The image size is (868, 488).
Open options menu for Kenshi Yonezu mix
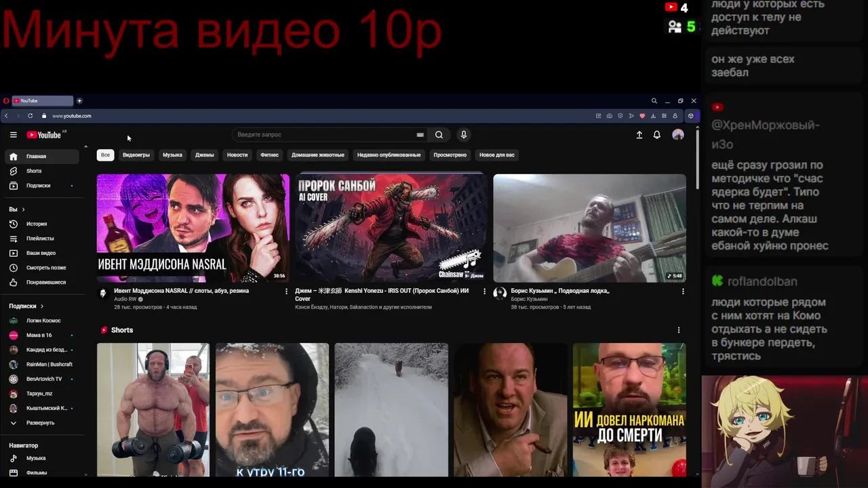coord(484,291)
